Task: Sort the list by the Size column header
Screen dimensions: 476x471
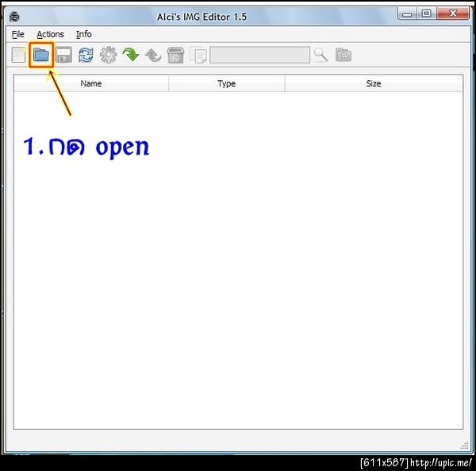Action: (x=374, y=83)
